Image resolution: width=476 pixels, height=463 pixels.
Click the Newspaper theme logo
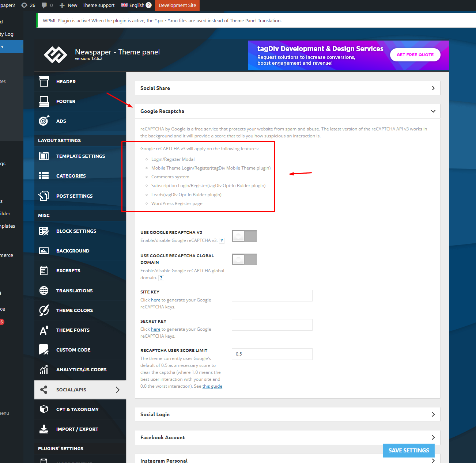coord(56,55)
